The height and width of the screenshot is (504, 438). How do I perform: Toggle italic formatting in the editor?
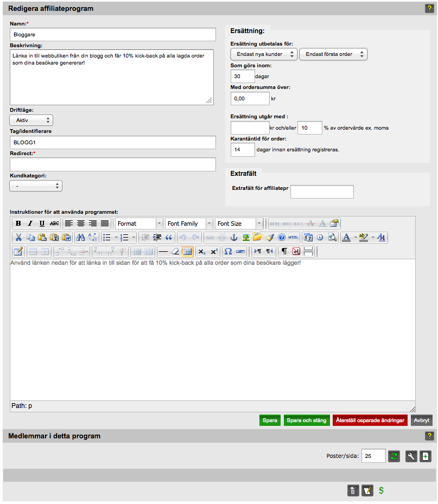click(30, 224)
